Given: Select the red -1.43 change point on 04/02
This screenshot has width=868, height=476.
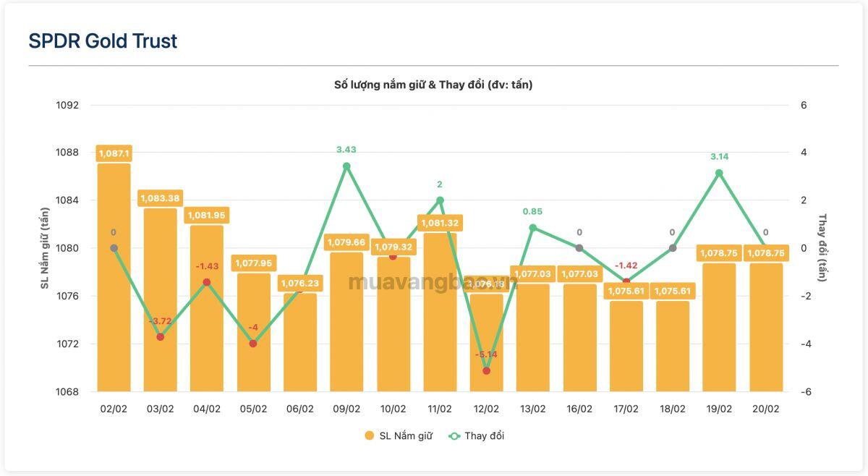Looking at the screenshot, I should (207, 282).
